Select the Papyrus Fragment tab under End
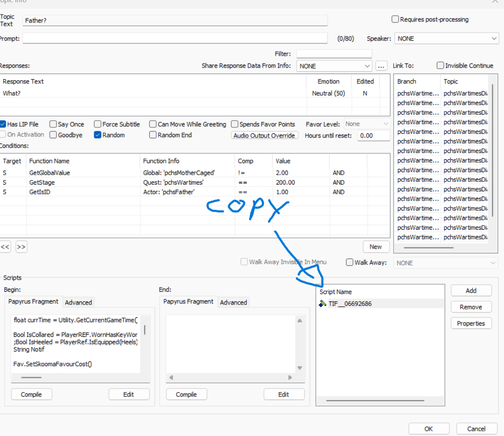Viewport: 504px width, 436px height. (188, 301)
